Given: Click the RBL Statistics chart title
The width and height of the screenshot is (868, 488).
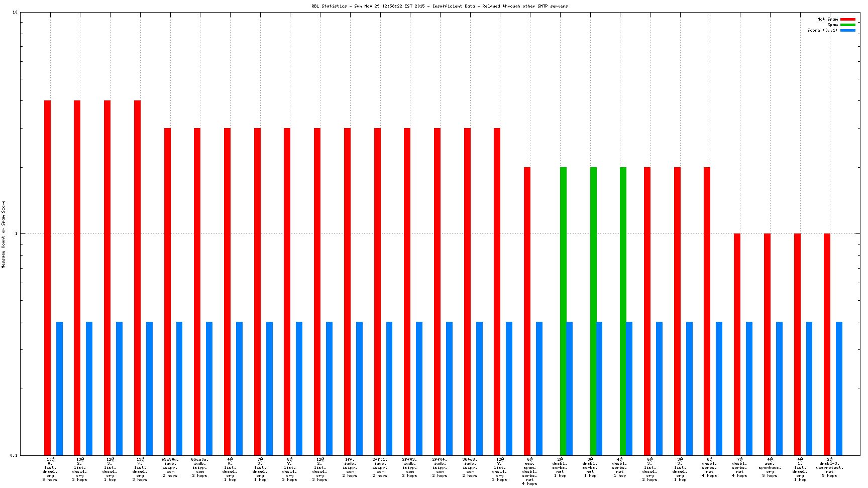Looking at the screenshot, I should pyautogui.click(x=440, y=6).
